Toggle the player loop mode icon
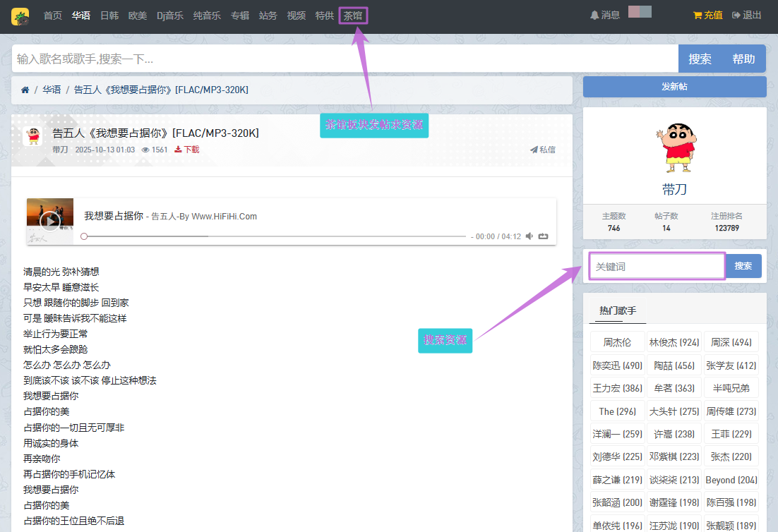The height and width of the screenshot is (532, 778). (543, 236)
